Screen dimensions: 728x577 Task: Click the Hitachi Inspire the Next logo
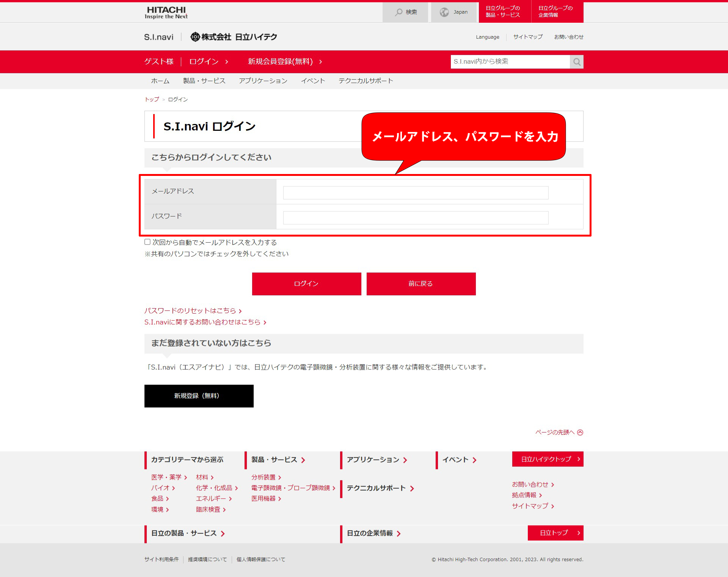166,13
